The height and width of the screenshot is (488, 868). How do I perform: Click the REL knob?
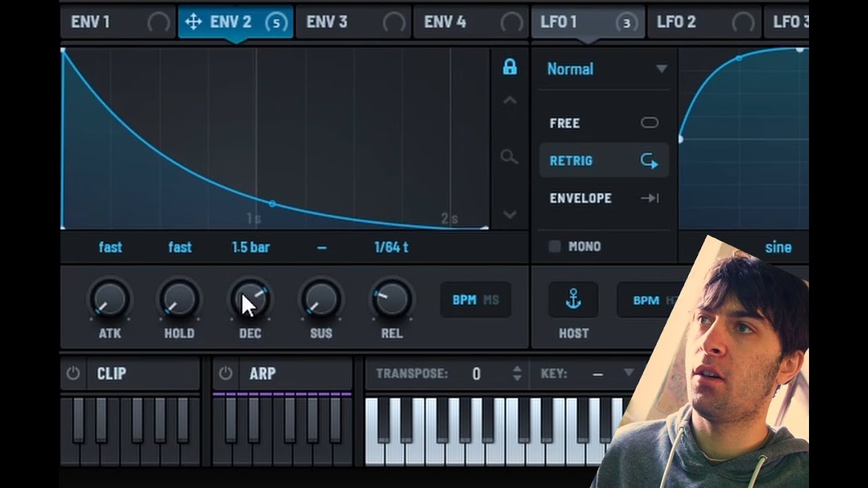391,299
